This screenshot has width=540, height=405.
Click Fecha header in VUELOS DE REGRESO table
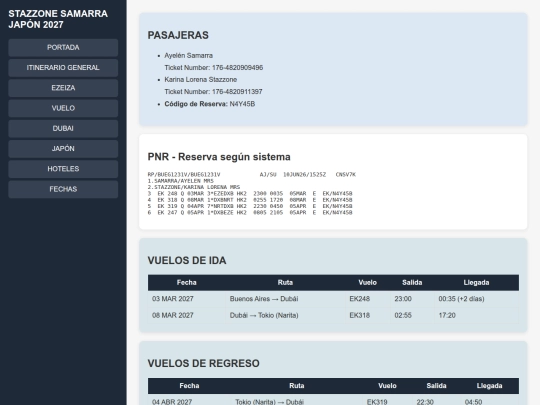click(x=189, y=386)
